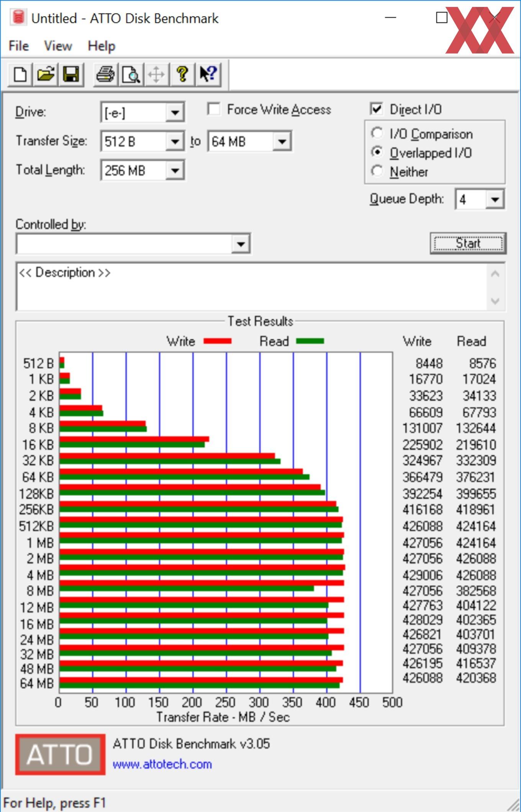Screen dimensions: 521x812
Task: Open the www.attotech.com link
Action: (162, 764)
